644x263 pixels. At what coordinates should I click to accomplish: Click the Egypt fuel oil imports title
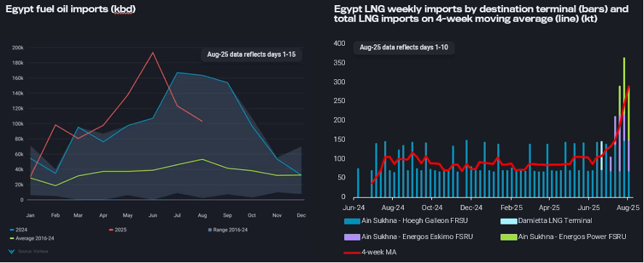coord(70,9)
